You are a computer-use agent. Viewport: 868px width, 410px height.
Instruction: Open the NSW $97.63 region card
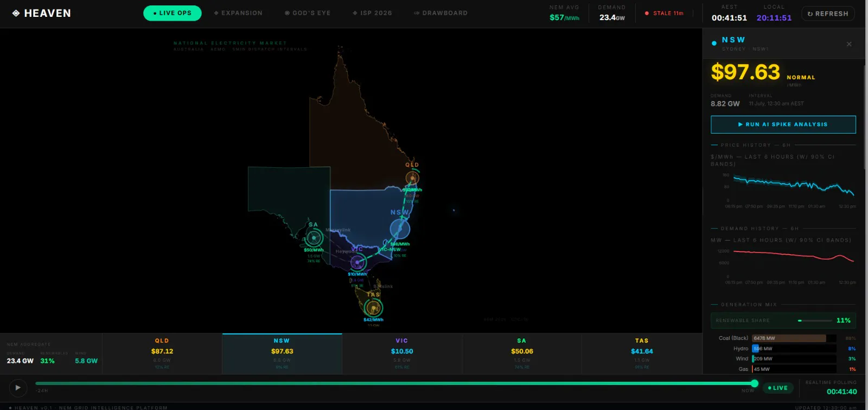(282, 354)
